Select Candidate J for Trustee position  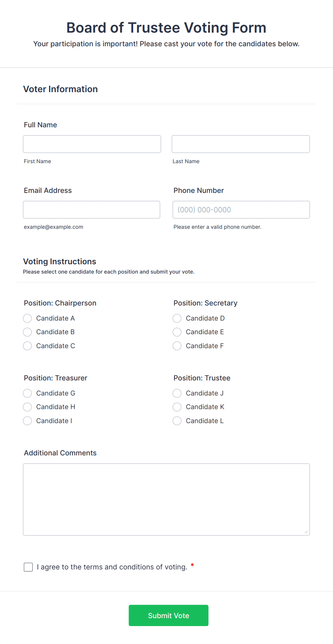(x=177, y=393)
